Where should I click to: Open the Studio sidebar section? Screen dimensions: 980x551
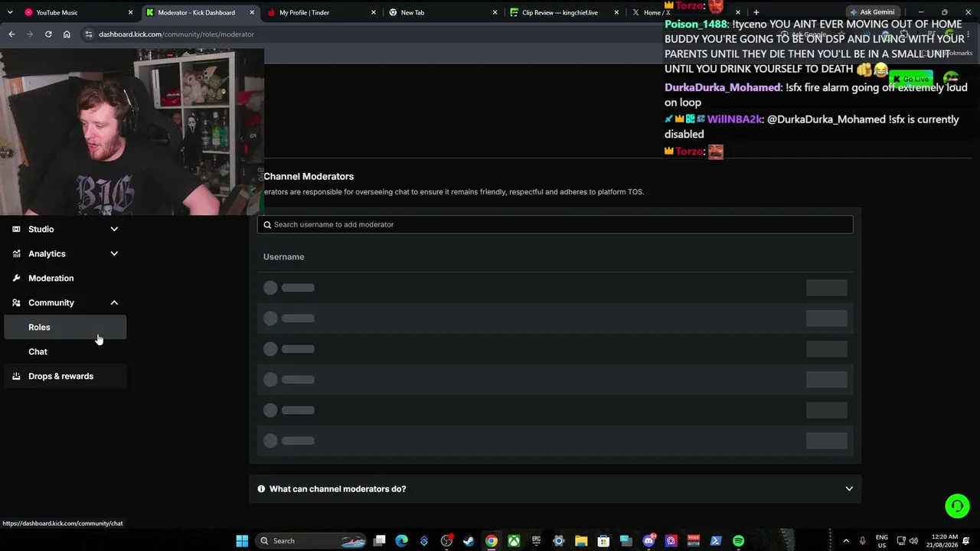65,229
